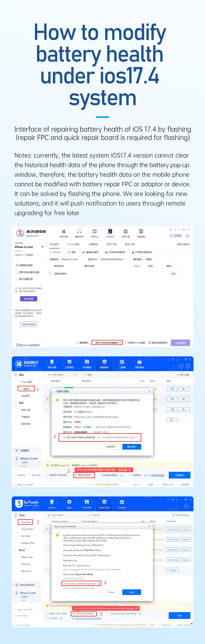Close the 一键刷机提醒 dialog
205x644 pixels.
(149, 391)
